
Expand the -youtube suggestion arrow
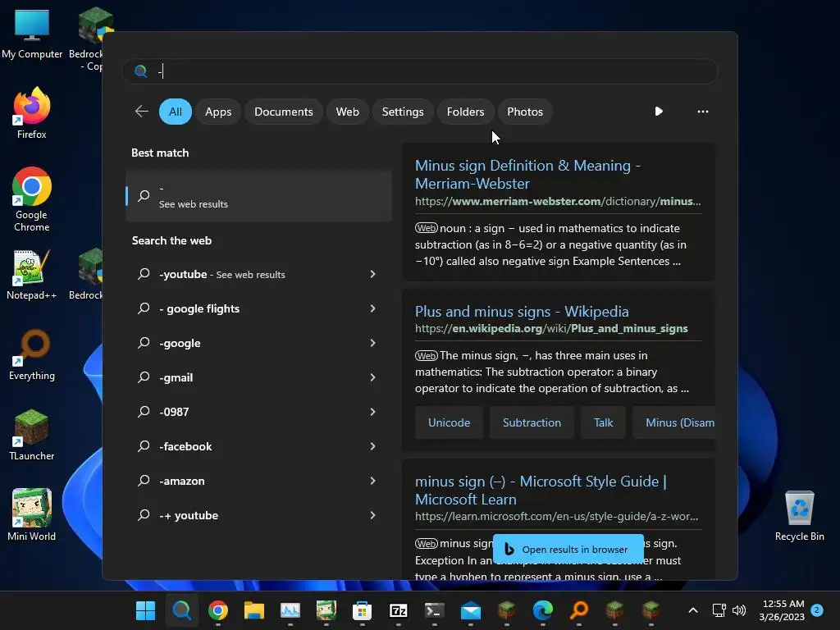click(373, 274)
